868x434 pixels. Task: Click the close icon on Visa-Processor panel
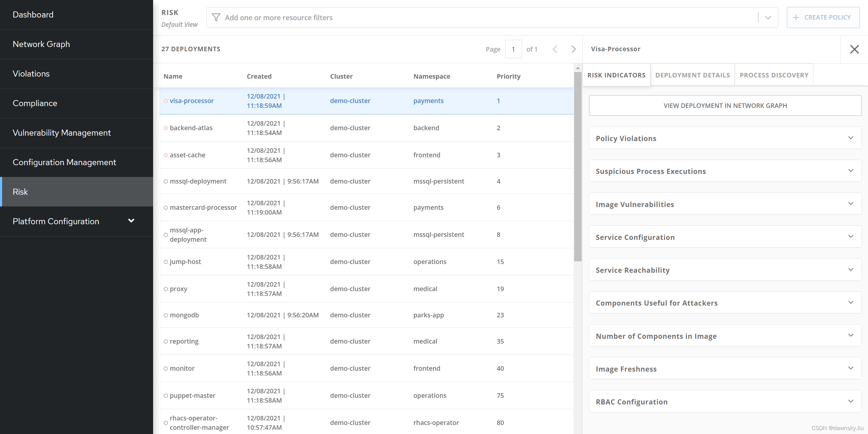click(854, 49)
